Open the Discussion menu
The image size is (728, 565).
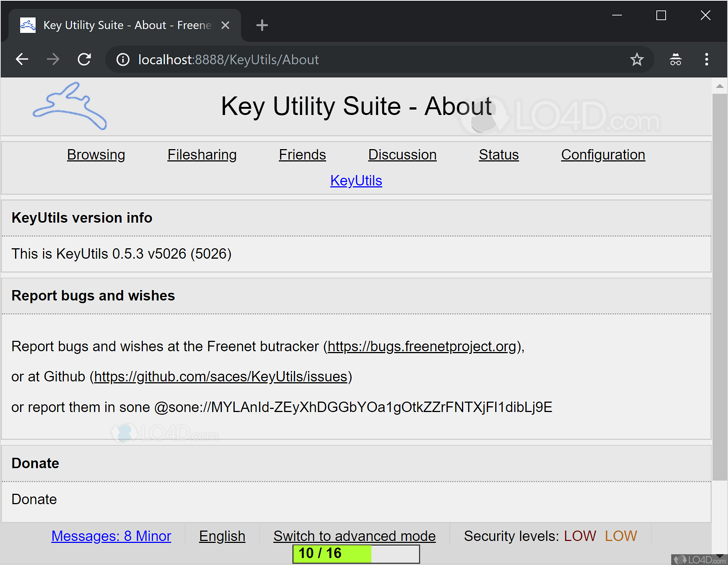tap(402, 155)
